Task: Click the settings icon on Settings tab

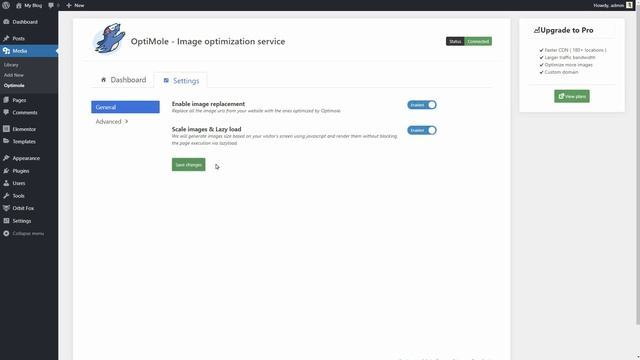Action: [x=166, y=80]
